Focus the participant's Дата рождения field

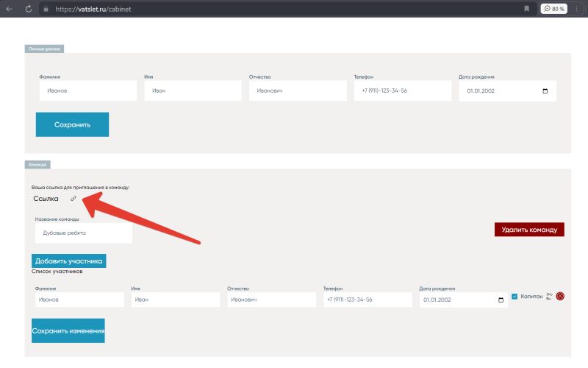click(464, 300)
